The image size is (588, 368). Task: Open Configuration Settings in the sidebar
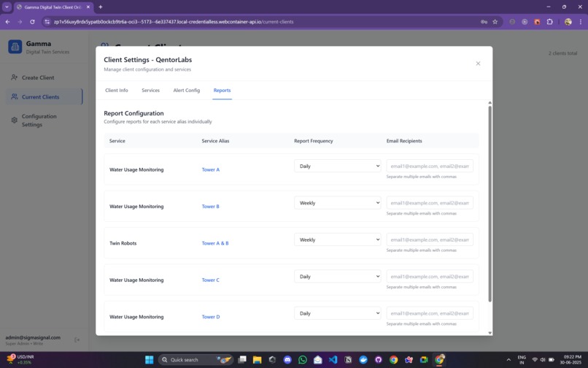(45, 120)
